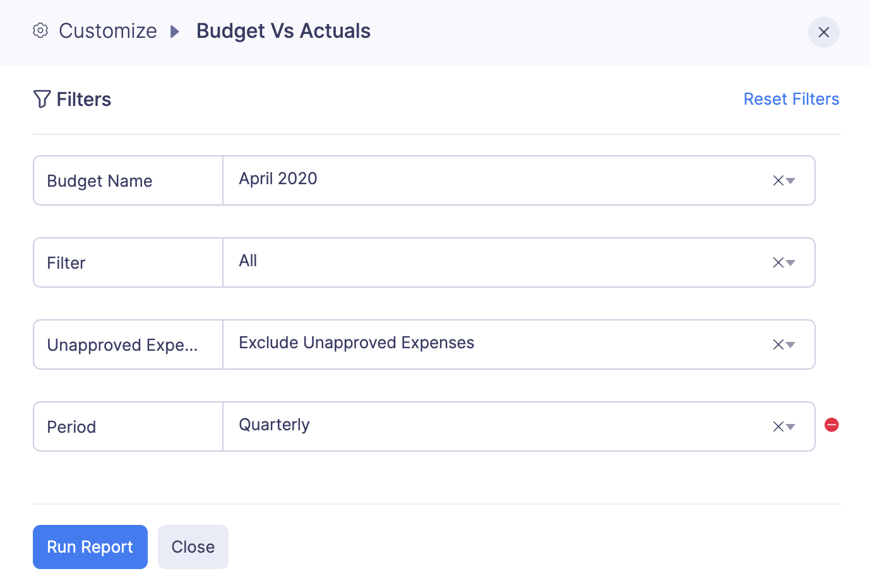Close the Budget Vs Actuals panel
The image size is (870, 588).
(823, 32)
